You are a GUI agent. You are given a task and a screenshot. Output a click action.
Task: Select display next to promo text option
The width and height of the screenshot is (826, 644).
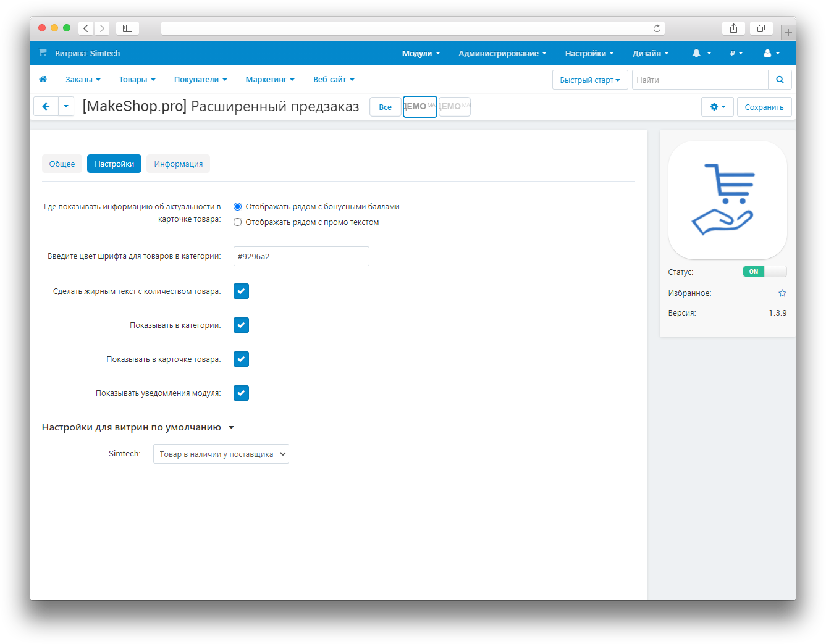(238, 222)
